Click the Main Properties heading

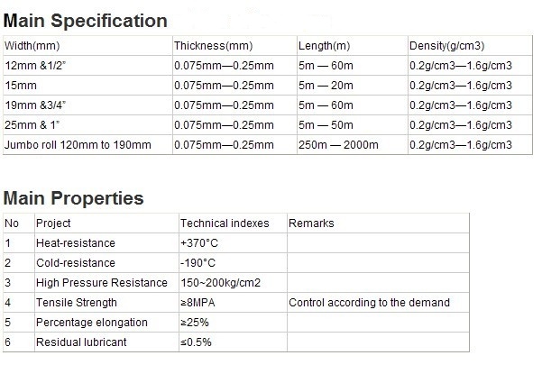point(74,198)
